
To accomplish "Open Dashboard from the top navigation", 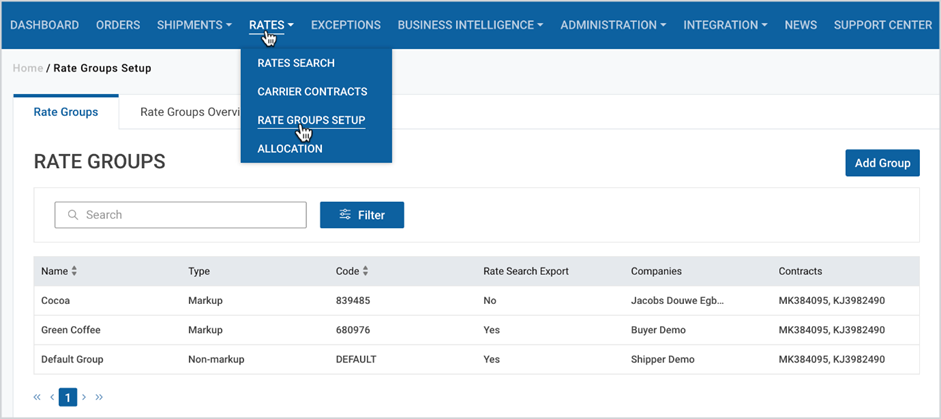I will [44, 25].
